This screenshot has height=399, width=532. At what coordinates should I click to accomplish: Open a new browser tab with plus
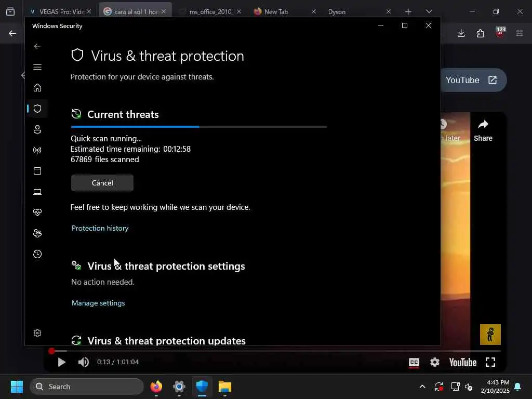408,11
